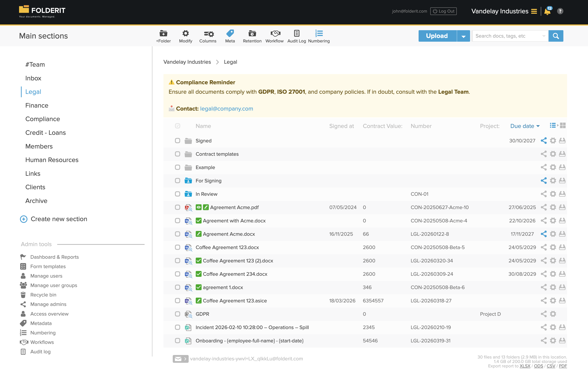588x380 pixels.
Task: Open Dashboard & Reports admin tool
Action: click(x=54, y=257)
